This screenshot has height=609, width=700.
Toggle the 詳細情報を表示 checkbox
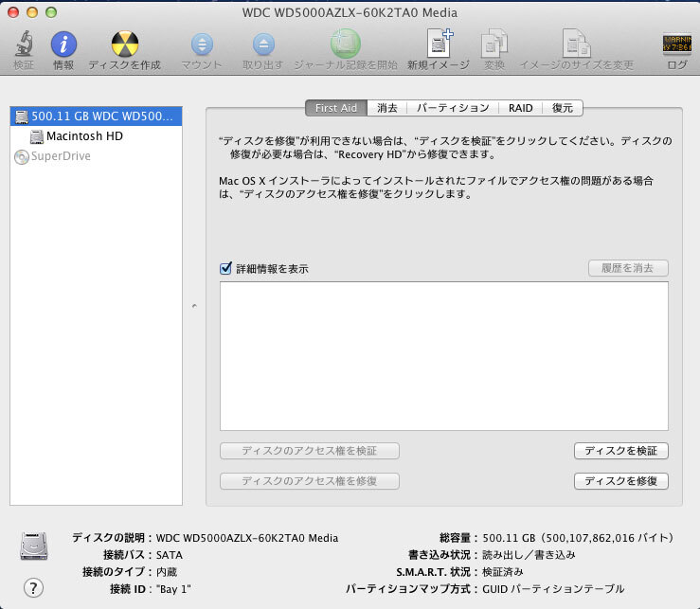click(225, 268)
